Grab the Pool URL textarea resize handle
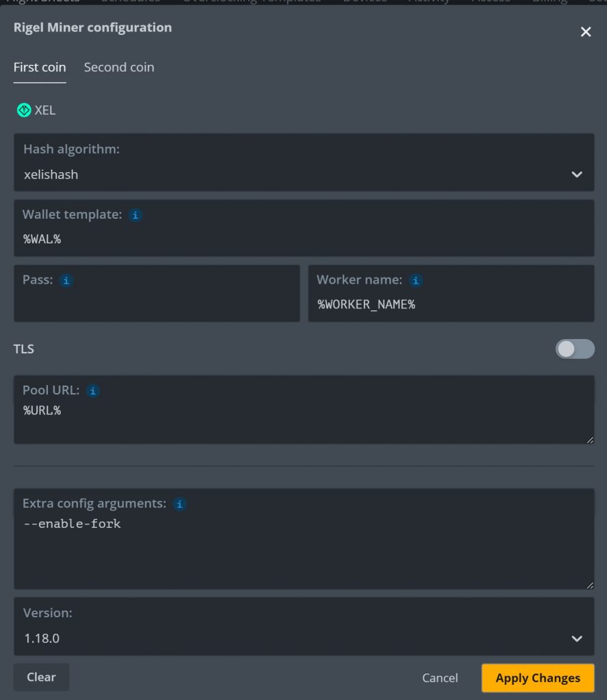The height and width of the screenshot is (700, 607). [590, 440]
